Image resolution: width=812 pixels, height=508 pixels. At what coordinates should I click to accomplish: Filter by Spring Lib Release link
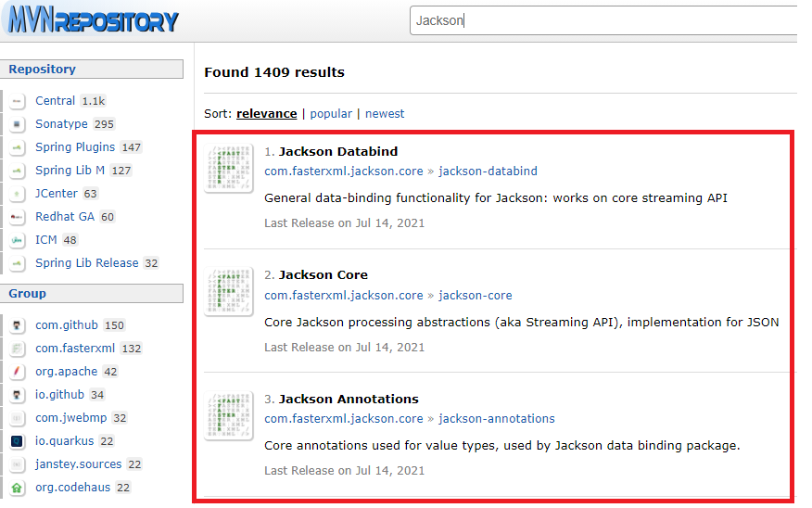click(x=87, y=263)
